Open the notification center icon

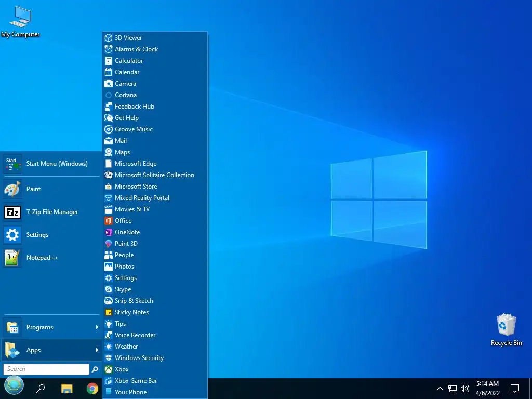[515, 389]
